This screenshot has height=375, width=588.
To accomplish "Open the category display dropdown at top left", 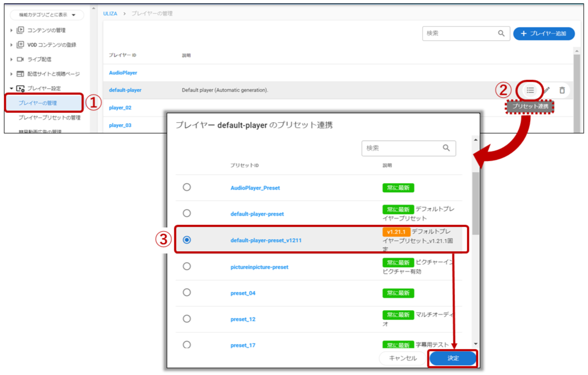I will pos(47,15).
